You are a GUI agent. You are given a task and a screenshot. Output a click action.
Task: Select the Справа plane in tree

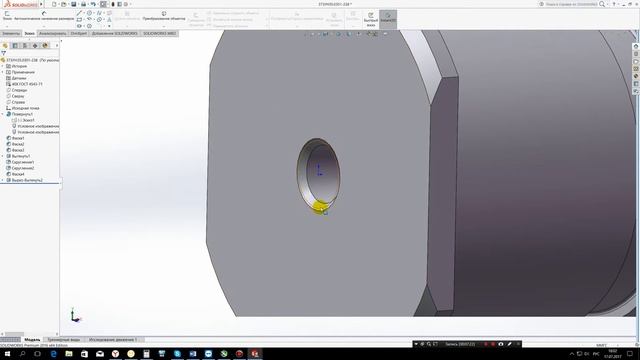[16, 102]
